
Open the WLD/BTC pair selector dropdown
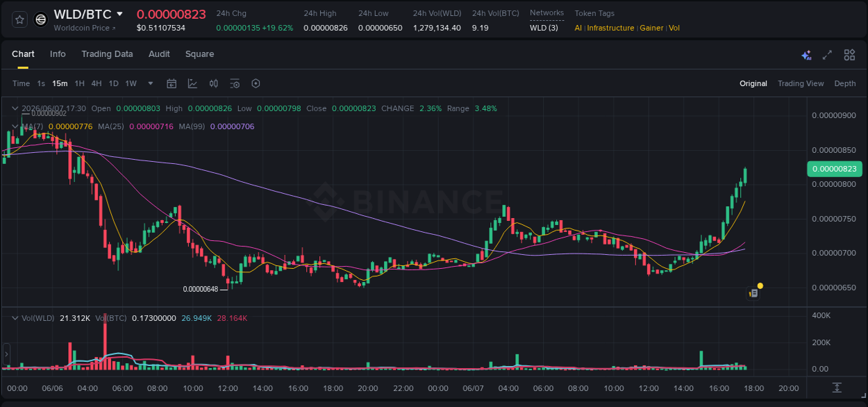[x=119, y=14]
